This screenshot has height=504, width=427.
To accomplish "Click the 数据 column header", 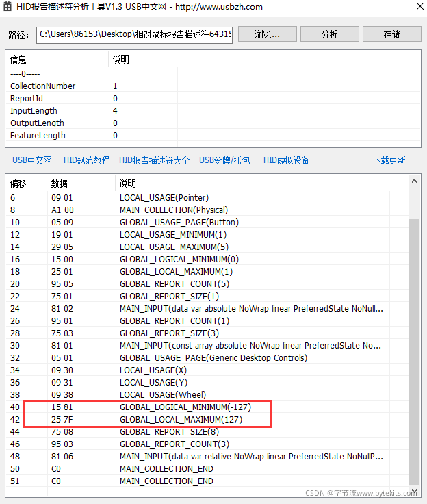I will click(x=81, y=184).
